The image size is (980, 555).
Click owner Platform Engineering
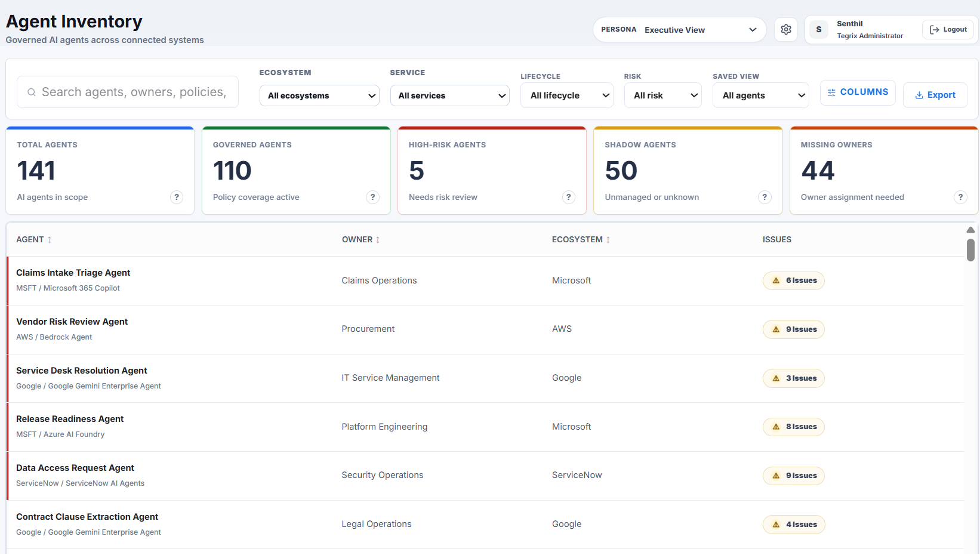(384, 427)
